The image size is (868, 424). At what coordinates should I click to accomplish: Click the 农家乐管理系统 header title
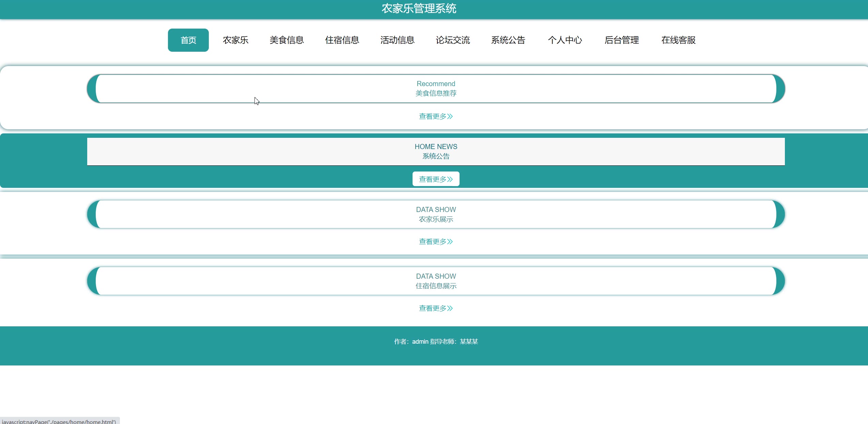tap(419, 9)
